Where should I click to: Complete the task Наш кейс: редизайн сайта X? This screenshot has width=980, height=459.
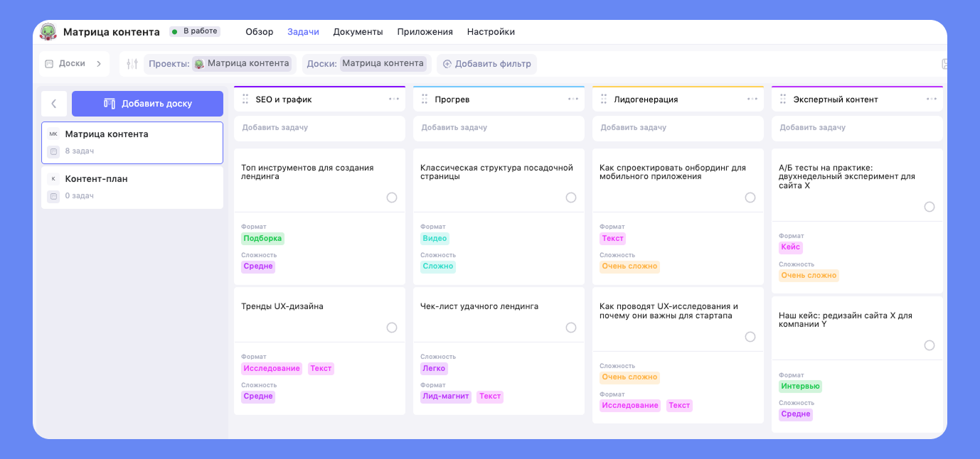click(x=930, y=345)
